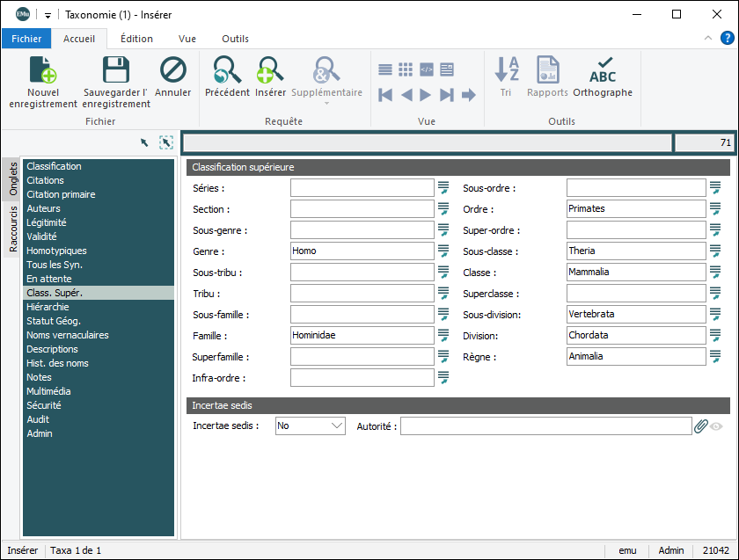Click the paperclip attachment icon near Autorité
Image resolution: width=739 pixels, height=560 pixels.
point(701,426)
